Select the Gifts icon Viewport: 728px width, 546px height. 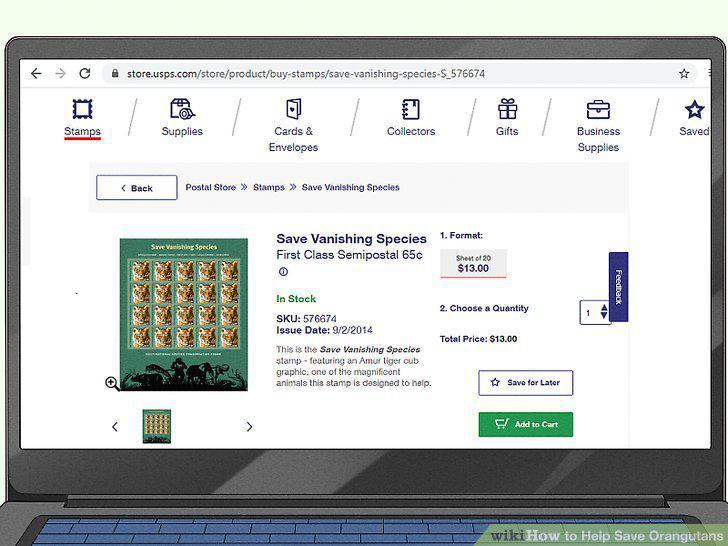(x=507, y=109)
